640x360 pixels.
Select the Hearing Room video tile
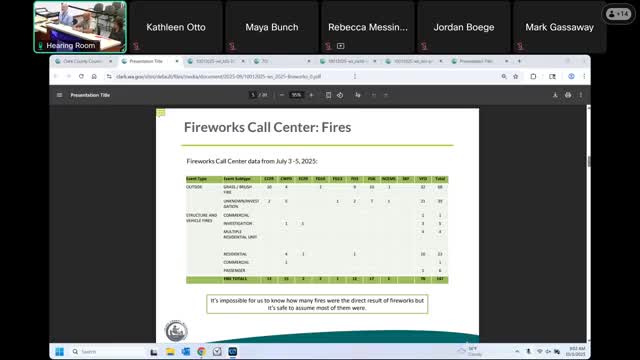click(80, 27)
